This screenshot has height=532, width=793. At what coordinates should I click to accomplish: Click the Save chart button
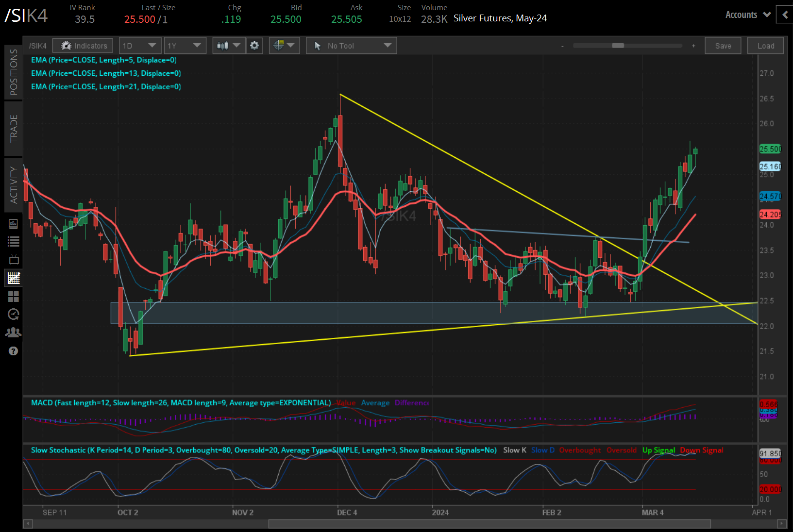pos(723,46)
